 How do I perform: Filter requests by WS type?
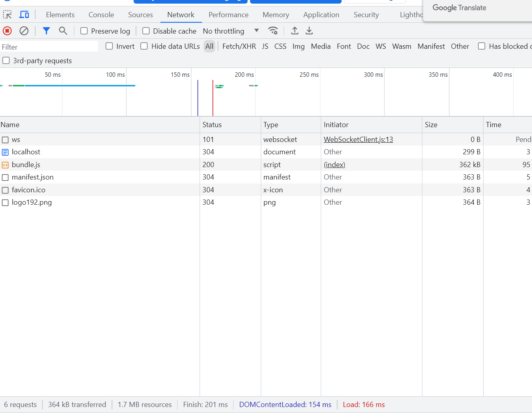(x=381, y=46)
